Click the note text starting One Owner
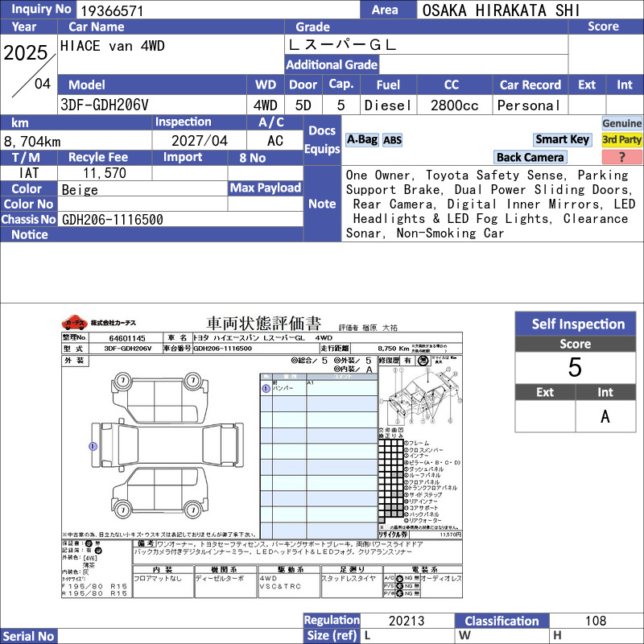The height and width of the screenshot is (644, 644). tap(490, 204)
